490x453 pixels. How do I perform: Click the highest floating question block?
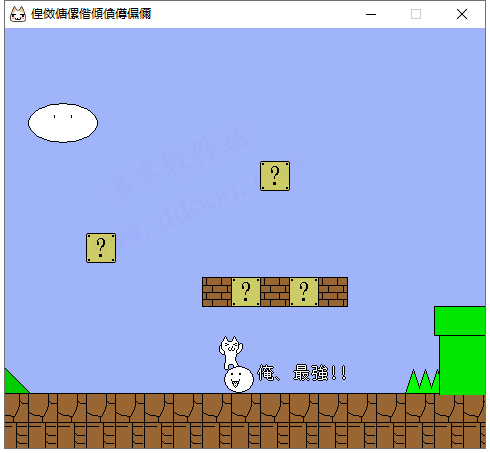(x=275, y=176)
